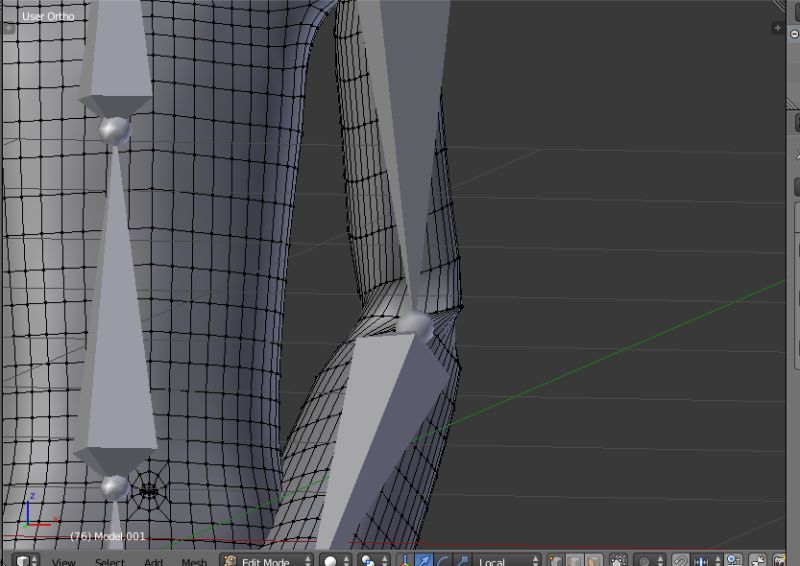Viewport: 800px width, 566px height.
Task: Select the rotate manipulator arc icon
Action: point(443,560)
